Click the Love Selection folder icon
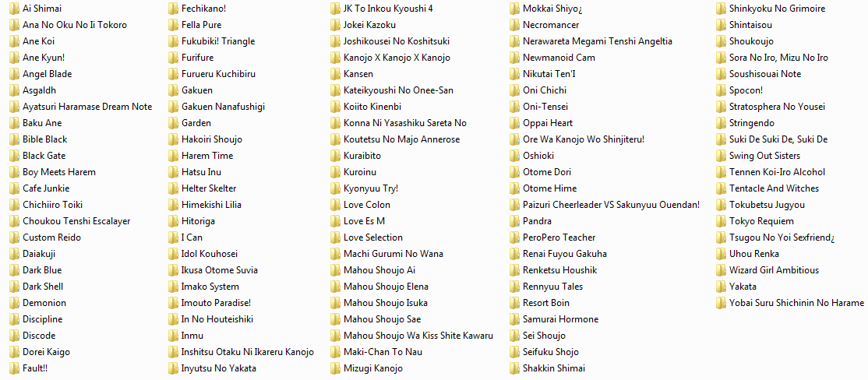The width and height of the screenshot is (868, 380). [x=335, y=237]
